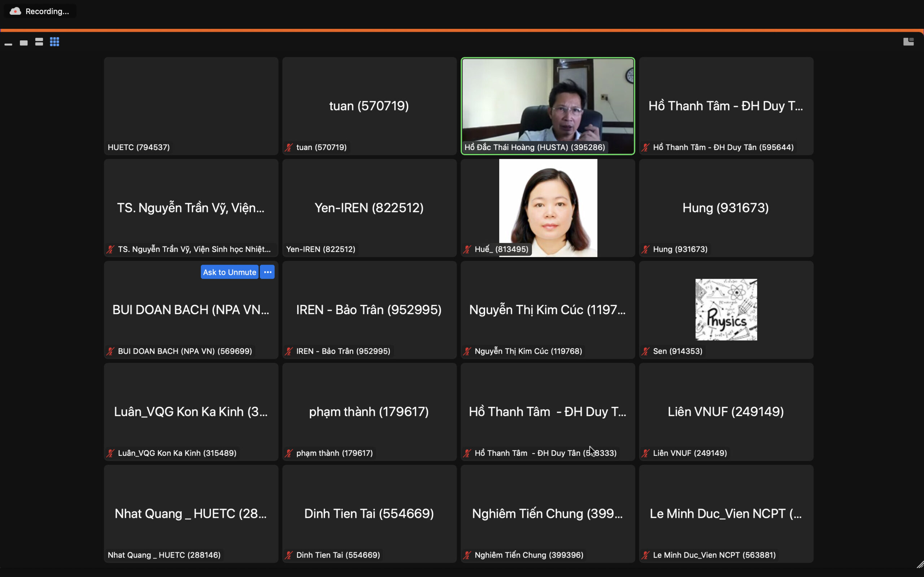Open the three-dots menu on BUI DOAN BACH tile

tap(268, 272)
